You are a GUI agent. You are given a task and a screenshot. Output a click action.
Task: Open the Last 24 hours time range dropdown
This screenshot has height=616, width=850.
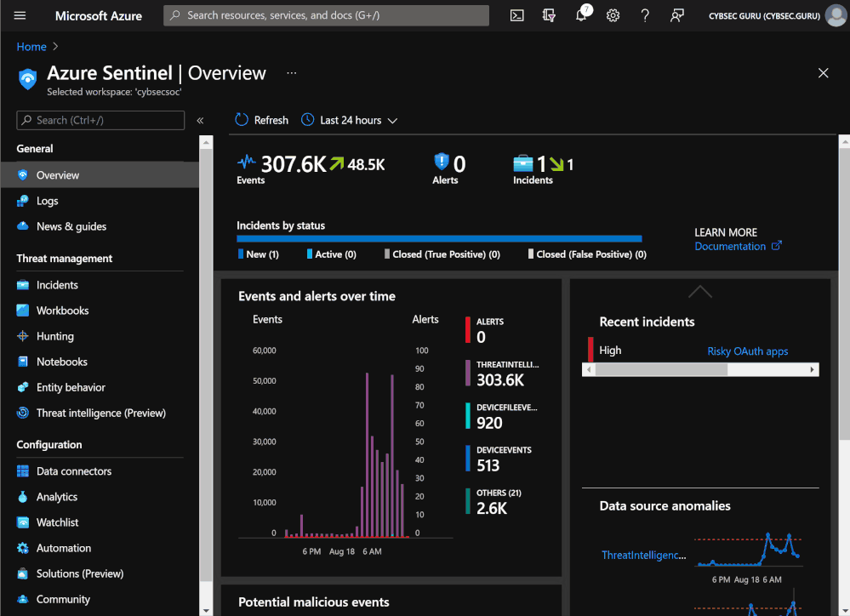(x=350, y=120)
